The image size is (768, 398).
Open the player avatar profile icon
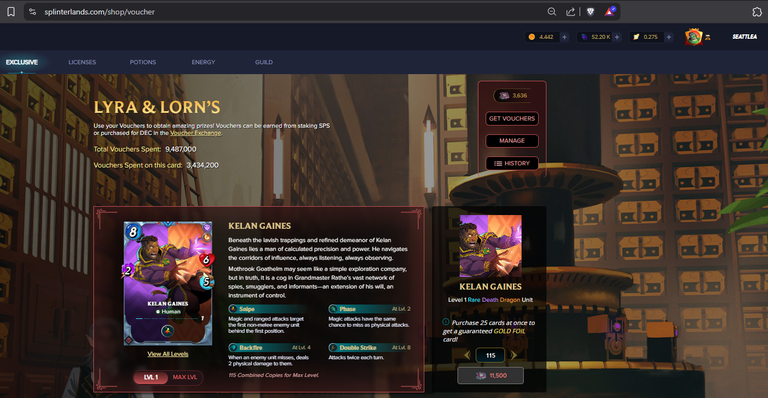(x=694, y=37)
